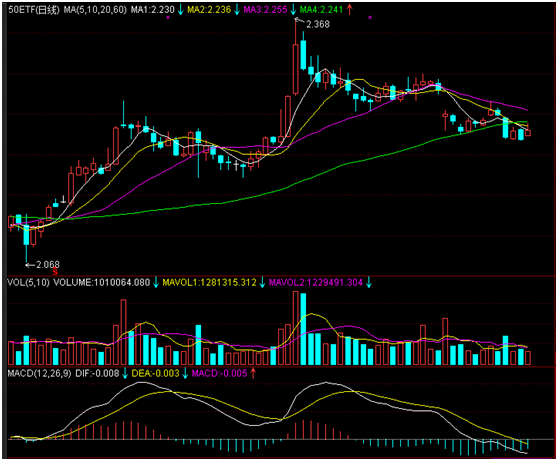Click the down arrow after DIF value
The image size is (558, 461).
(125, 373)
